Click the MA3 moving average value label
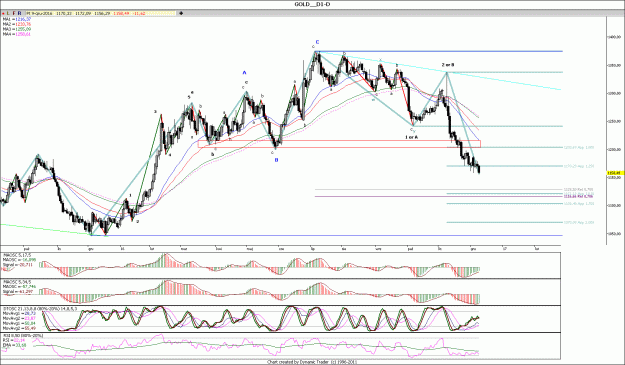The height and width of the screenshot is (365, 625). pyautogui.click(x=17, y=29)
